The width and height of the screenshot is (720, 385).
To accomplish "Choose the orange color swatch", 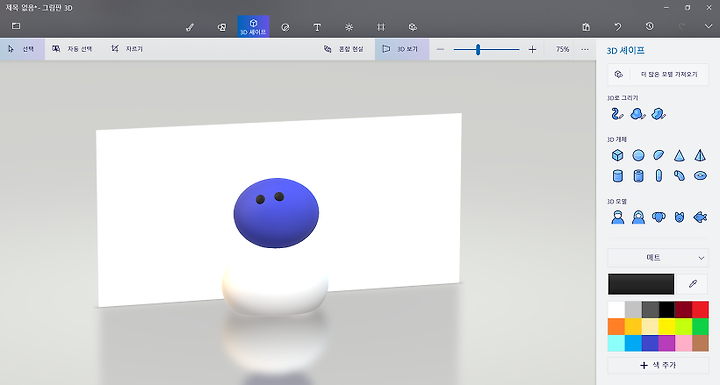I will click(616, 326).
